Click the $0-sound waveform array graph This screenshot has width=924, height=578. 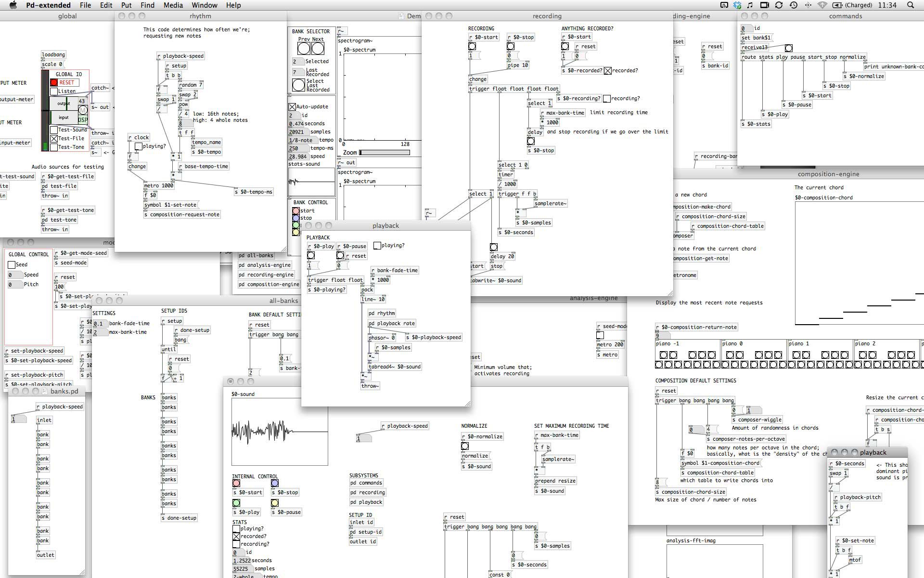(x=280, y=432)
